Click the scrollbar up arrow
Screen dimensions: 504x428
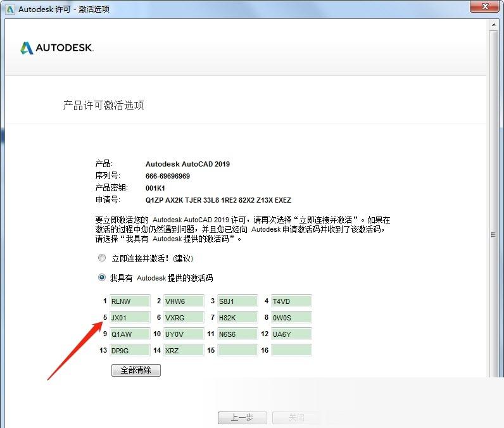pos(494,25)
